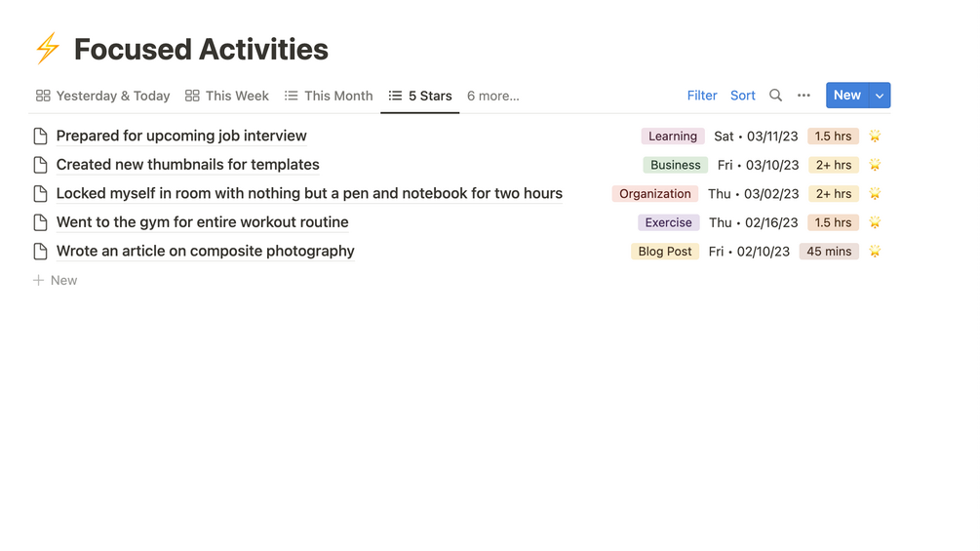The image size is (980, 551).
Task: Click the blue New button
Action: tap(846, 96)
